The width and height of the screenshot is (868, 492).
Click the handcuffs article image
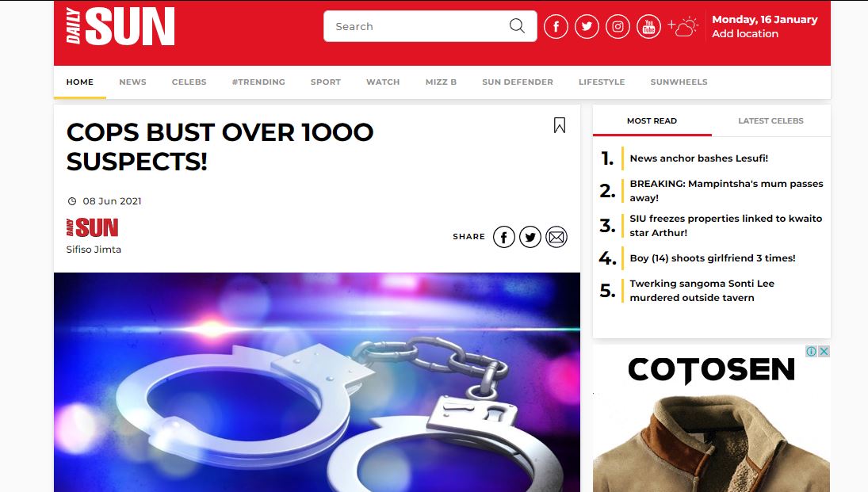click(x=316, y=382)
